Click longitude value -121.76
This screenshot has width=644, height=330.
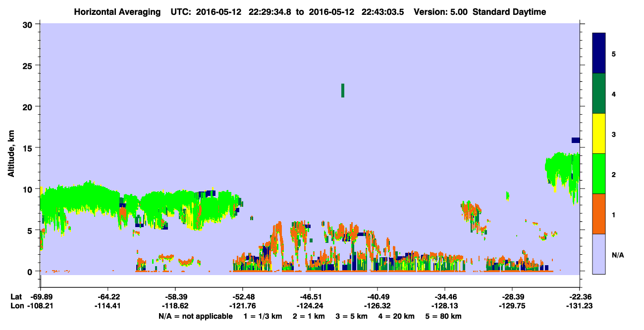[242, 306]
